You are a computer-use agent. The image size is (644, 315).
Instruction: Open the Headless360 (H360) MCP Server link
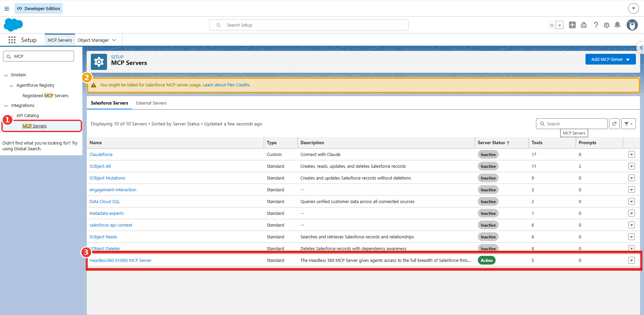point(120,260)
